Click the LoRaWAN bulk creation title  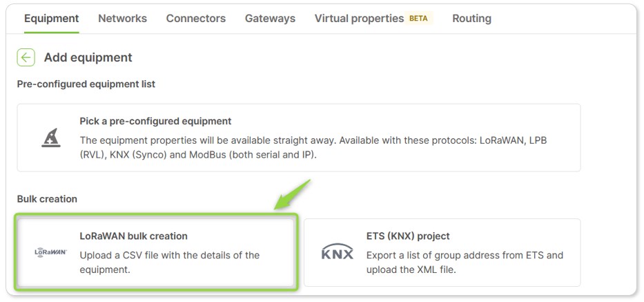pyautogui.click(x=133, y=236)
